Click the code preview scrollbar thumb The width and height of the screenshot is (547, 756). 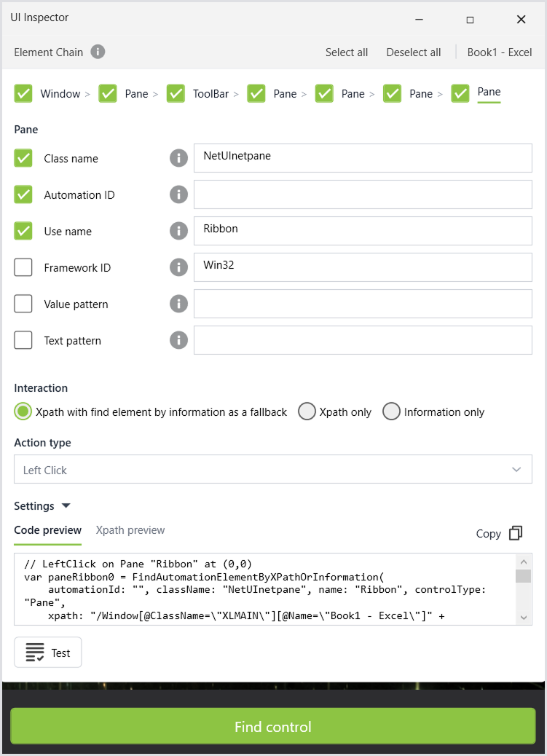coord(524,576)
